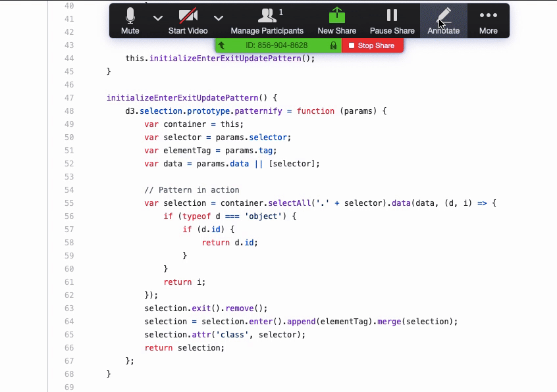Click 'container' variable on line 49
Viewport: 557px width, 392px height.
[x=184, y=124]
